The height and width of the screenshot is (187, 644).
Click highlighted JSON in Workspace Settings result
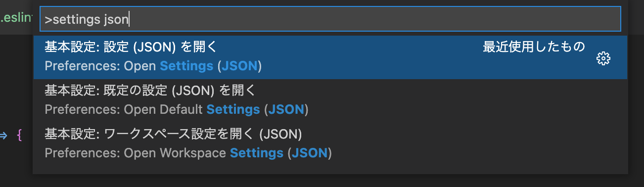click(309, 153)
